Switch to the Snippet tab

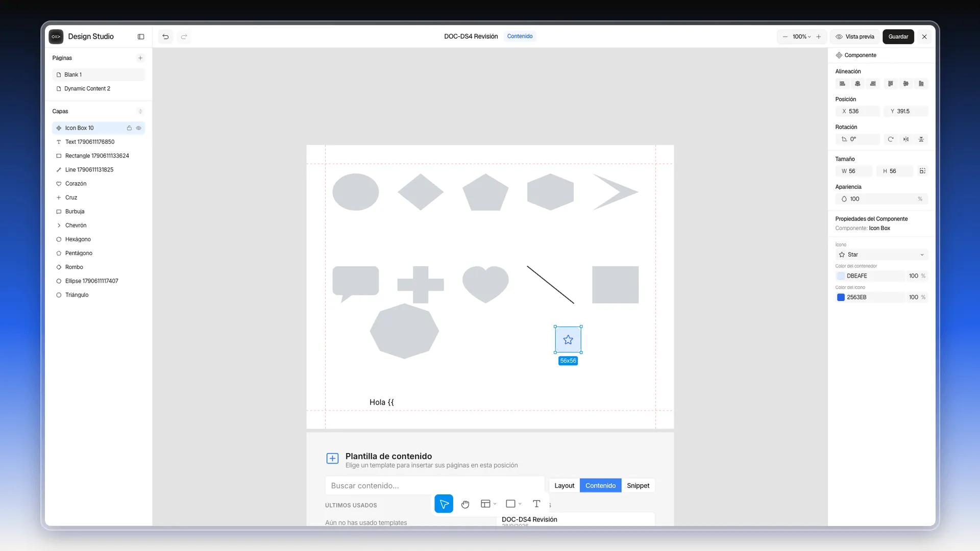(x=638, y=486)
